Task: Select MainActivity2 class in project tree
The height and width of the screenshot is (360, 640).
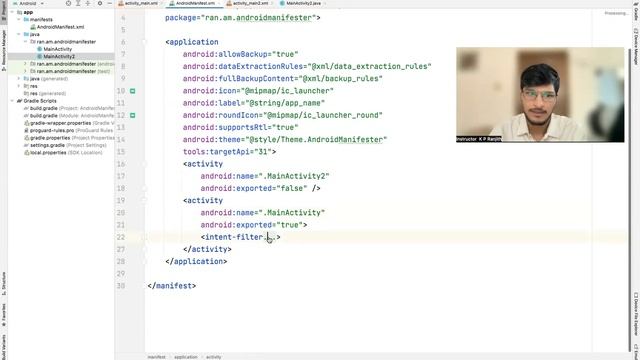Action: pos(56,56)
